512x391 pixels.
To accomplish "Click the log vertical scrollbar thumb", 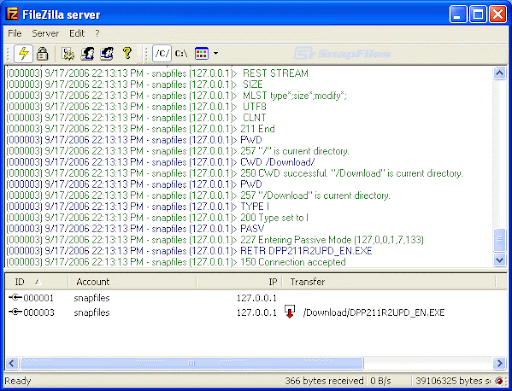I will click(x=499, y=240).
